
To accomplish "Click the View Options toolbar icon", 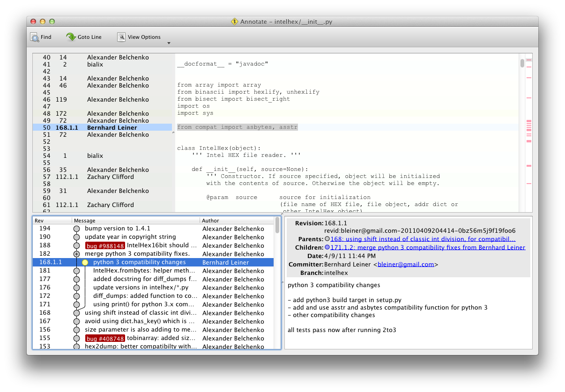I will point(121,37).
